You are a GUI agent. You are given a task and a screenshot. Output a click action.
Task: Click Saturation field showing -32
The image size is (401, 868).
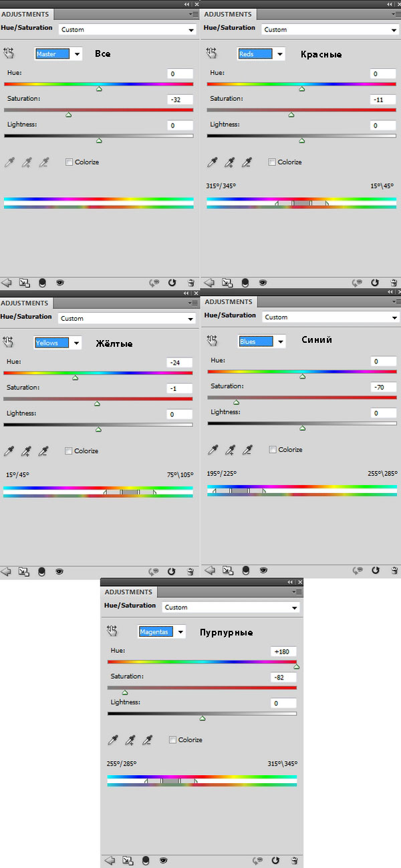(180, 100)
